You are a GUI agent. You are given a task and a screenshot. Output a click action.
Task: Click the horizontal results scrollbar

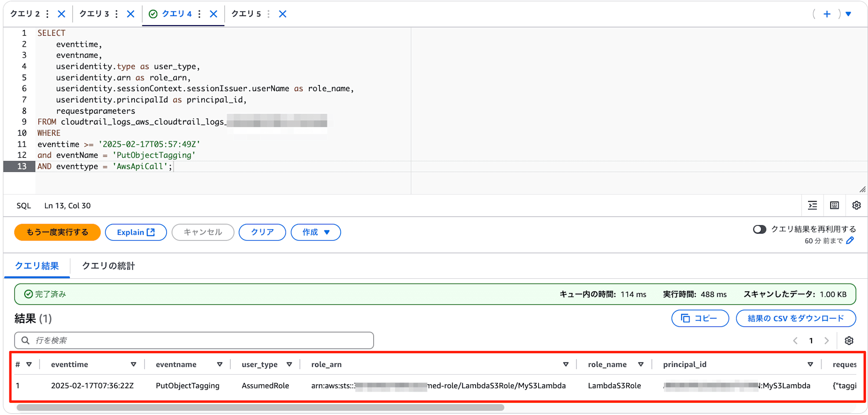[x=260, y=408]
